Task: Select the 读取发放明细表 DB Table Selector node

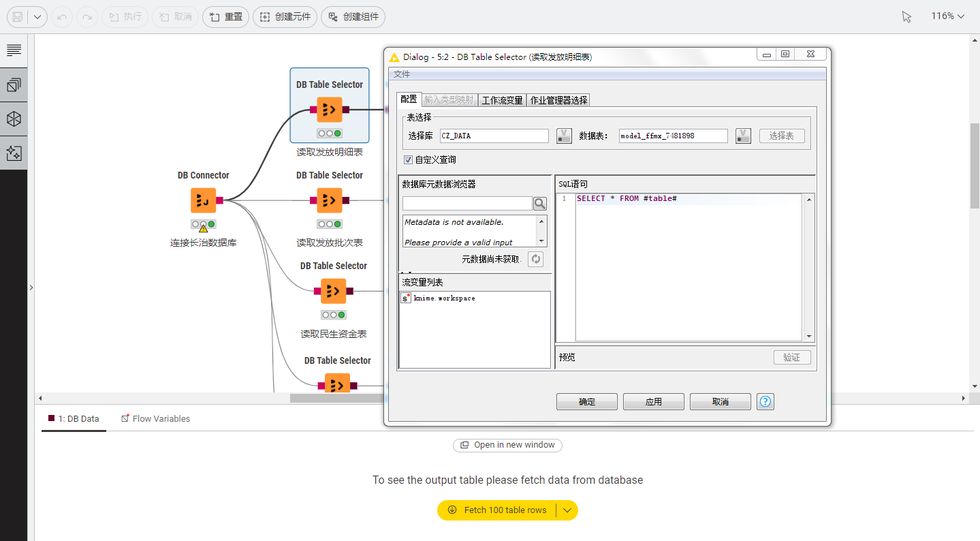Action: 330,109
